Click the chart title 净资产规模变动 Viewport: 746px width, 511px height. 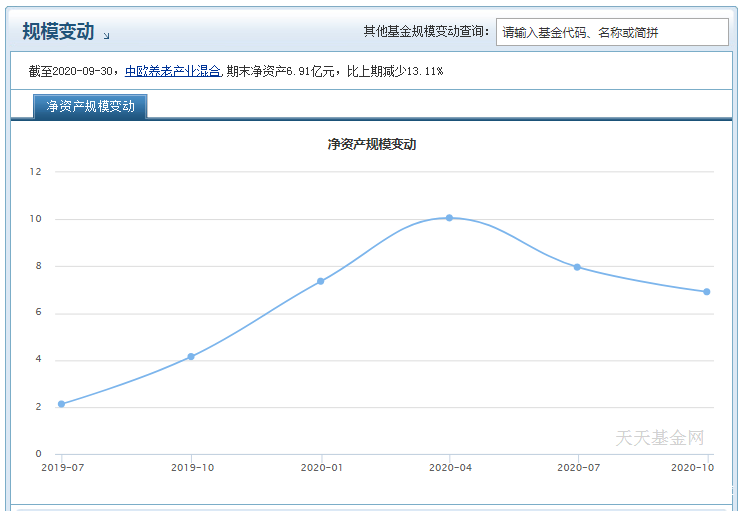(372, 144)
